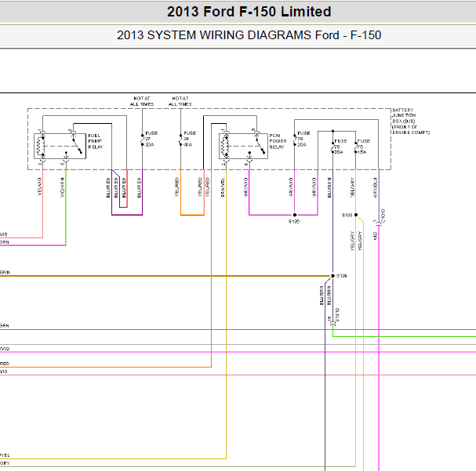Screen dimensions: 476x471
Task: Select the "S125" splice label
Action: click(x=294, y=222)
